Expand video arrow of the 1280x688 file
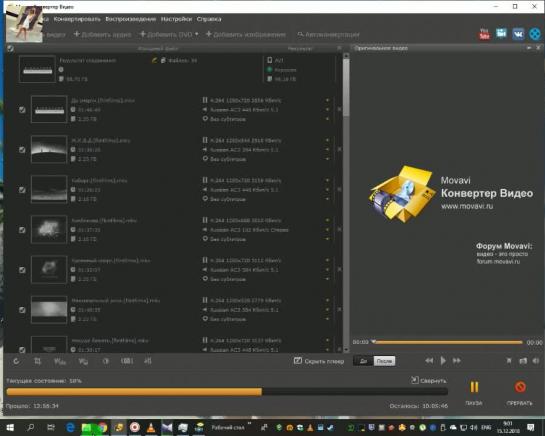The height and width of the screenshot is (436, 545). click(327, 220)
